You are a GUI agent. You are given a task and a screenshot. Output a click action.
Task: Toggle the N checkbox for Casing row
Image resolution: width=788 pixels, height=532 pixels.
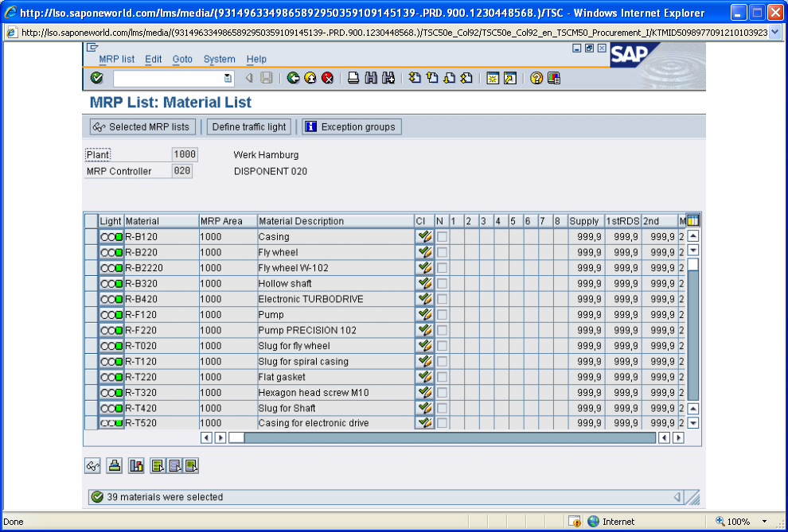click(x=443, y=237)
